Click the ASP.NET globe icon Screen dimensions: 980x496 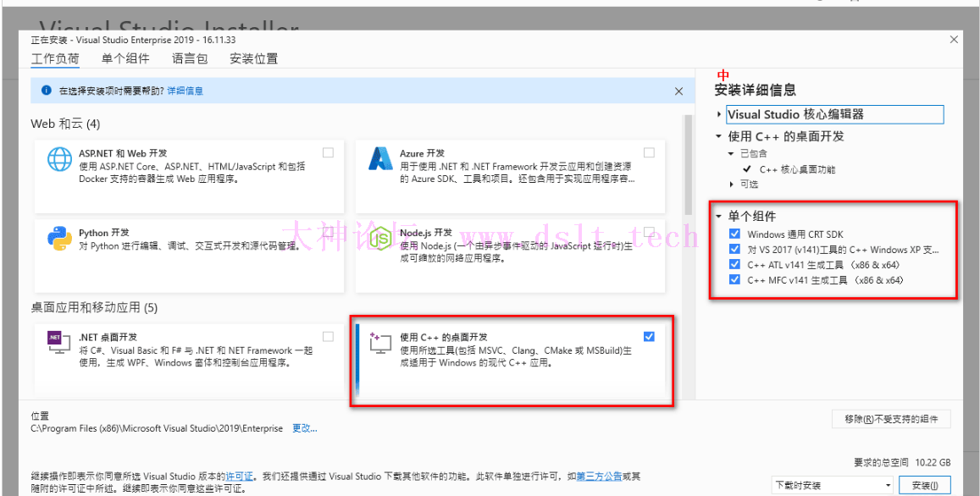click(60, 160)
